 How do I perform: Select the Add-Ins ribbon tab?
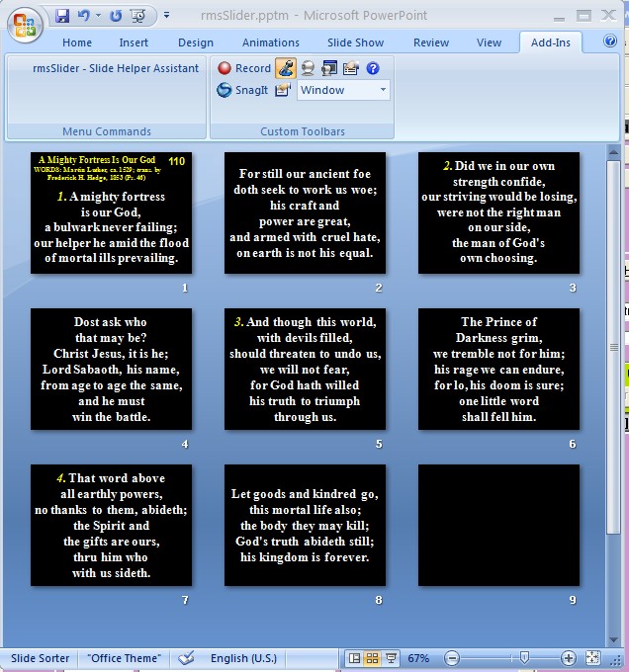551,42
